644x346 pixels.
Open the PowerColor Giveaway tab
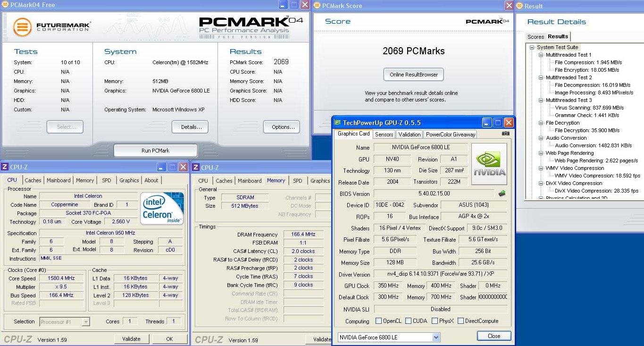(450, 135)
